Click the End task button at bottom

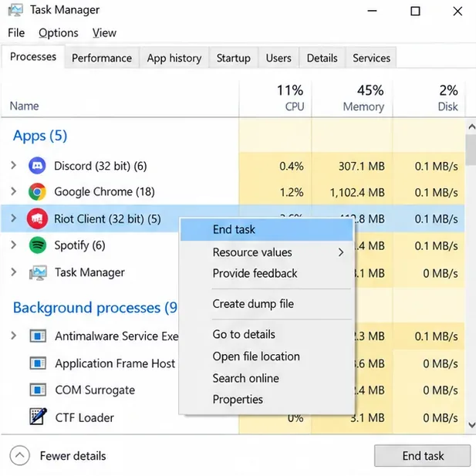pos(422,455)
